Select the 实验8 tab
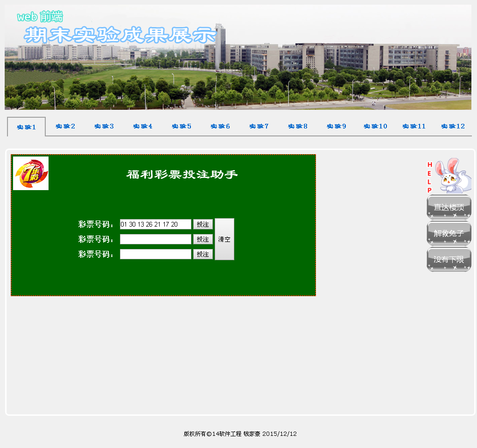The height and width of the screenshot is (448, 477). (297, 126)
